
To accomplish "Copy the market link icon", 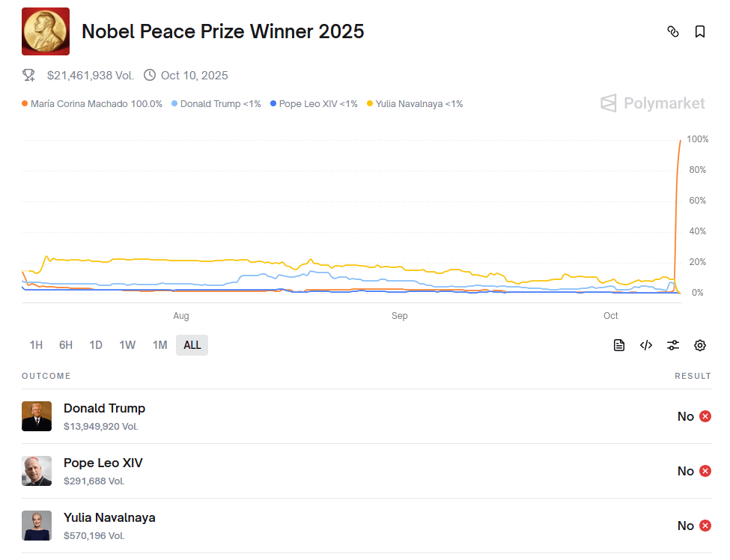I will [673, 31].
